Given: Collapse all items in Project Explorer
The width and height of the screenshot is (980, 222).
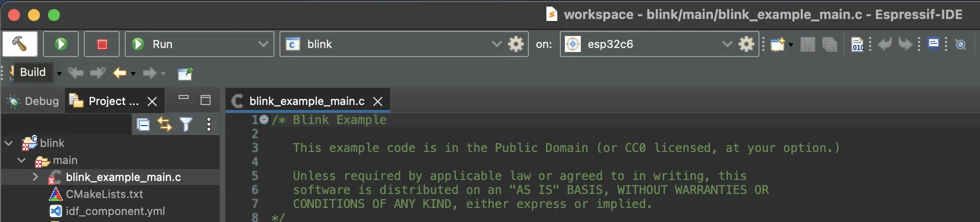Looking at the screenshot, I should coord(143,124).
